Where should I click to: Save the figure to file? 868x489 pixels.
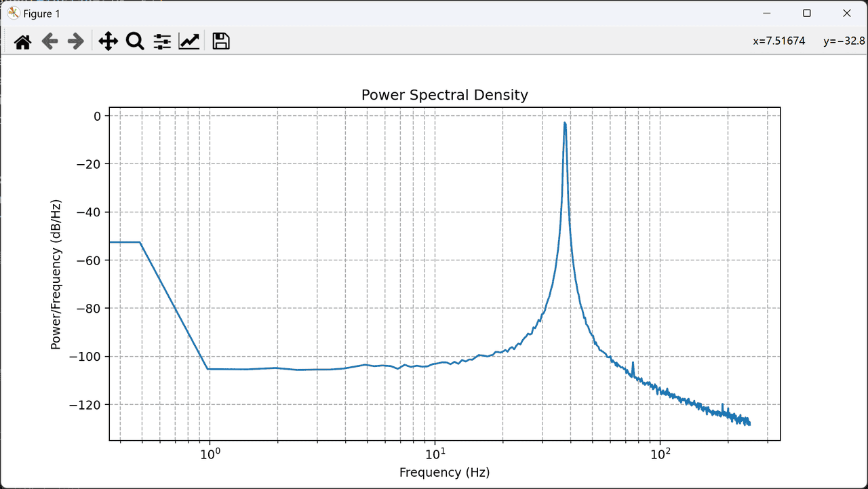[x=221, y=41]
